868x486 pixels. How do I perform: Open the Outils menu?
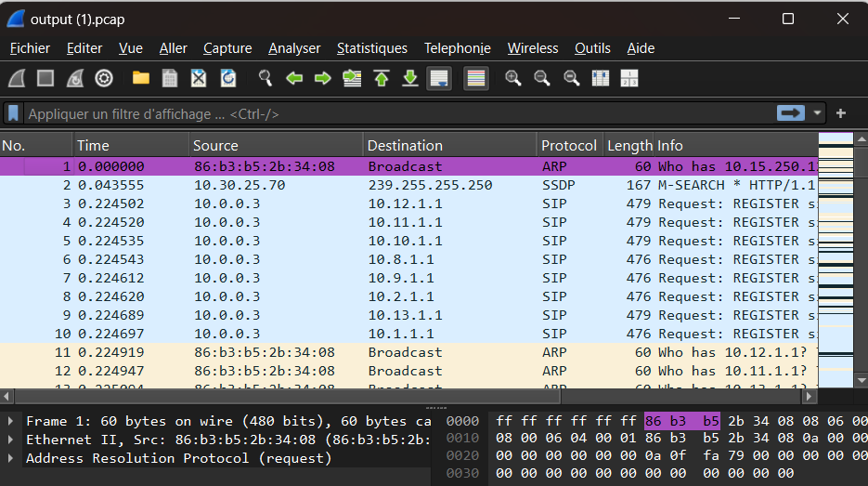[592, 48]
